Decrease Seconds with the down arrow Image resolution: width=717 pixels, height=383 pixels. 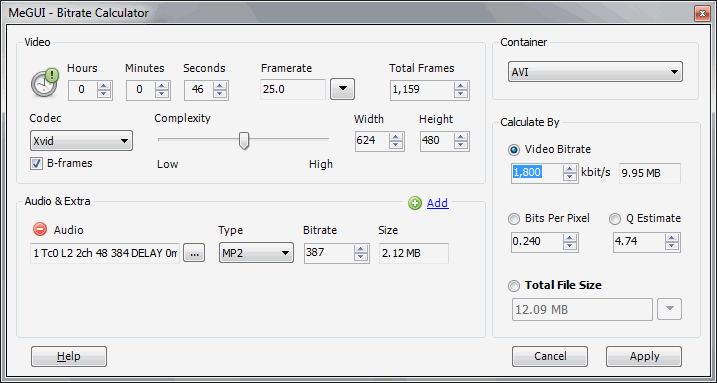tap(220, 94)
